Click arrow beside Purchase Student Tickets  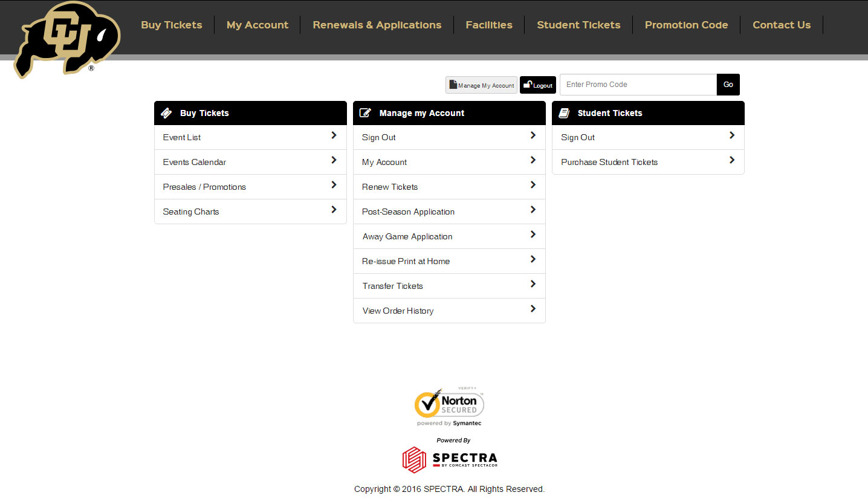(x=731, y=160)
